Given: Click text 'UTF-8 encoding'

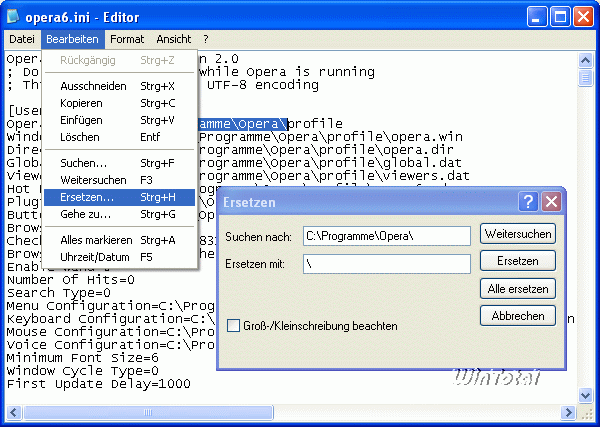Looking at the screenshot, I should 263,85.
